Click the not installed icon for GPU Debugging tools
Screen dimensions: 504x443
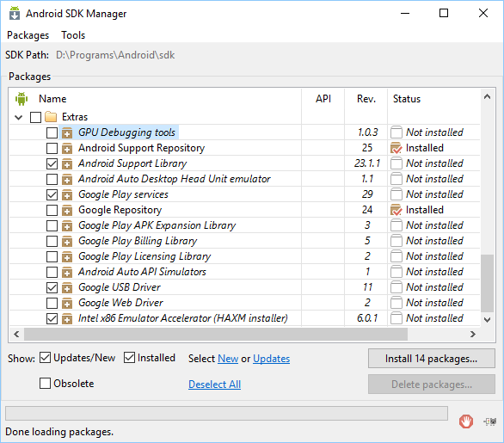(396, 132)
